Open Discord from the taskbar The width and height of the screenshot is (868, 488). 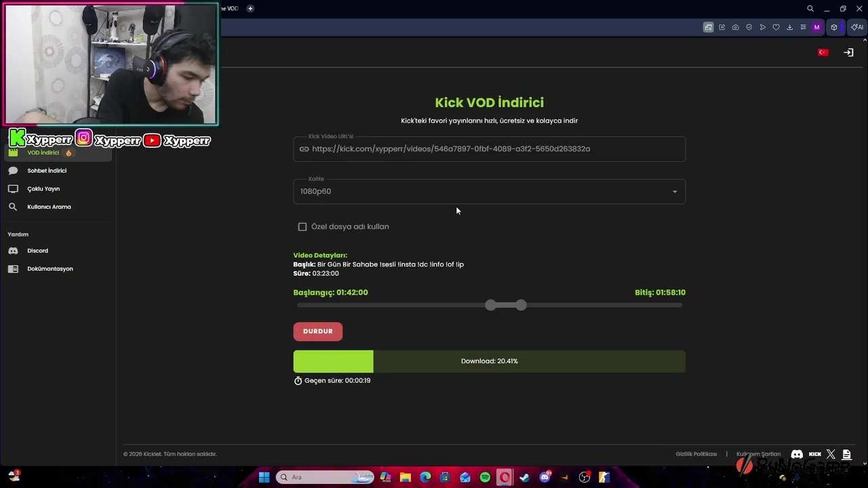point(545,477)
